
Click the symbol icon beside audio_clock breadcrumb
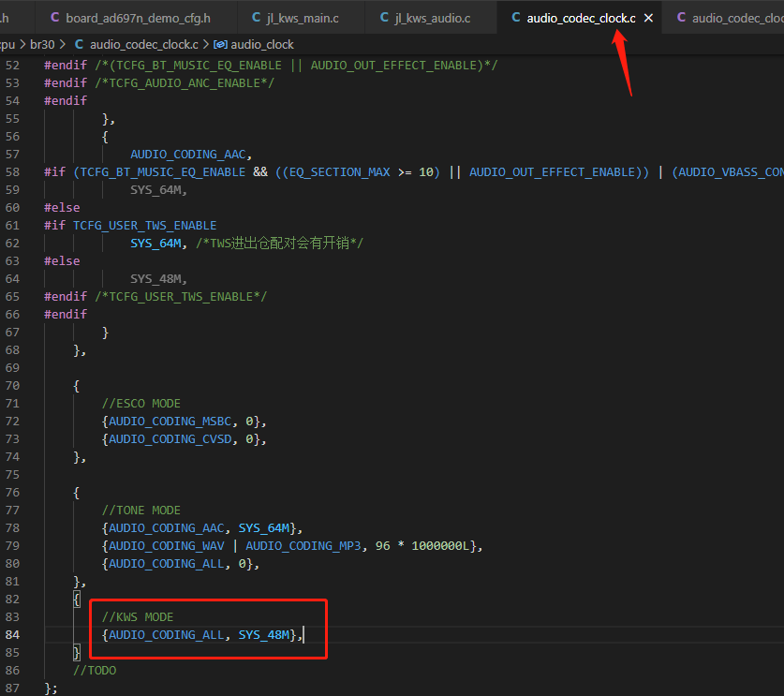click(x=220, y=45)
